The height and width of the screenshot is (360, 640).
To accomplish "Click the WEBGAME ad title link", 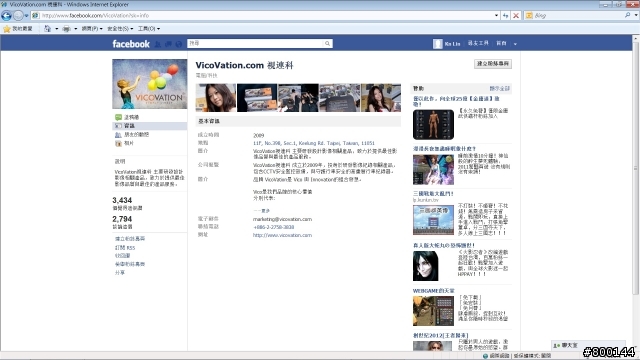I will pos(433,291).
